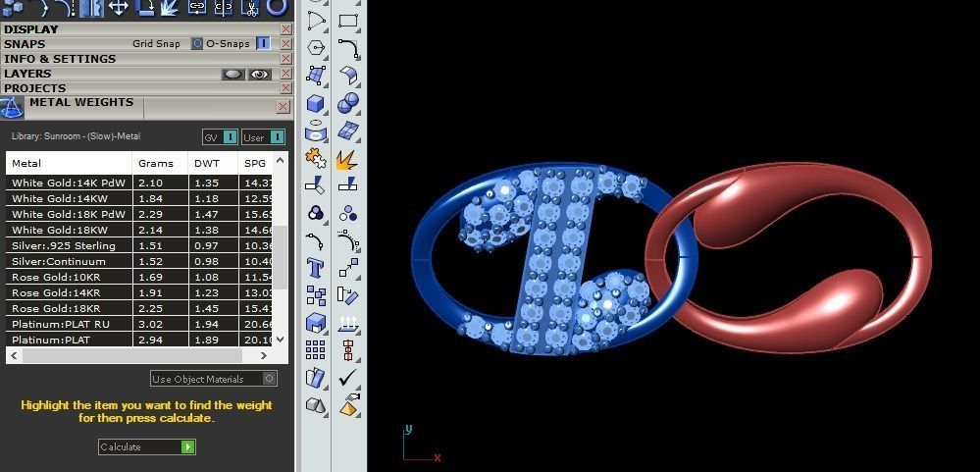This screenshot has height=472, width=980.
Task: Expand the SNAPS panel
Action: coord(25,44)
